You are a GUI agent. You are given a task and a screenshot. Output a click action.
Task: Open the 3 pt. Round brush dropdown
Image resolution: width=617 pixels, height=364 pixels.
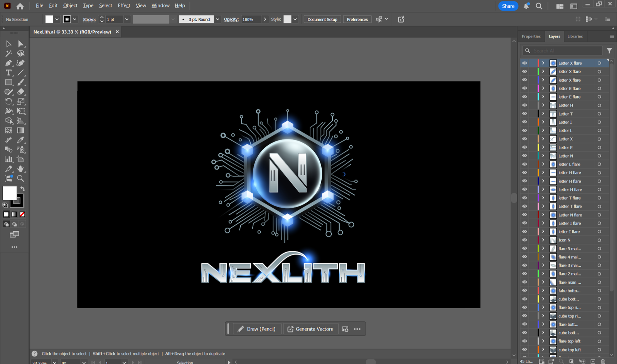tap(217, 19)
